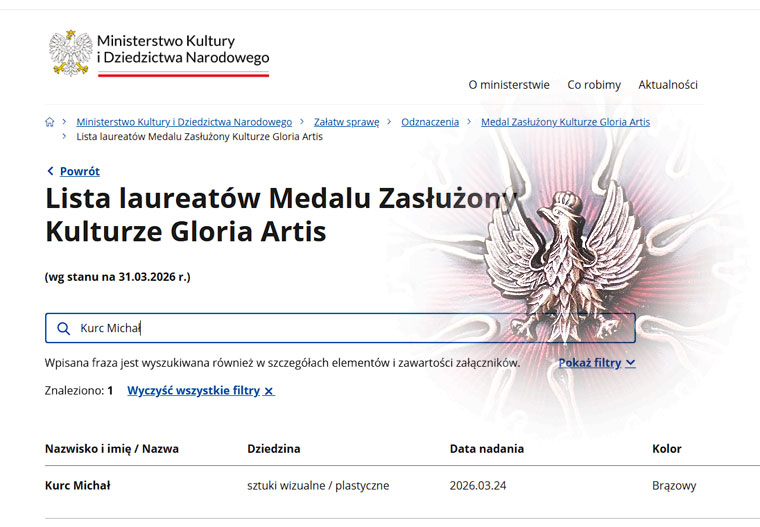Click the magnifier search icon
760x527 pixels.
[64, 328]
